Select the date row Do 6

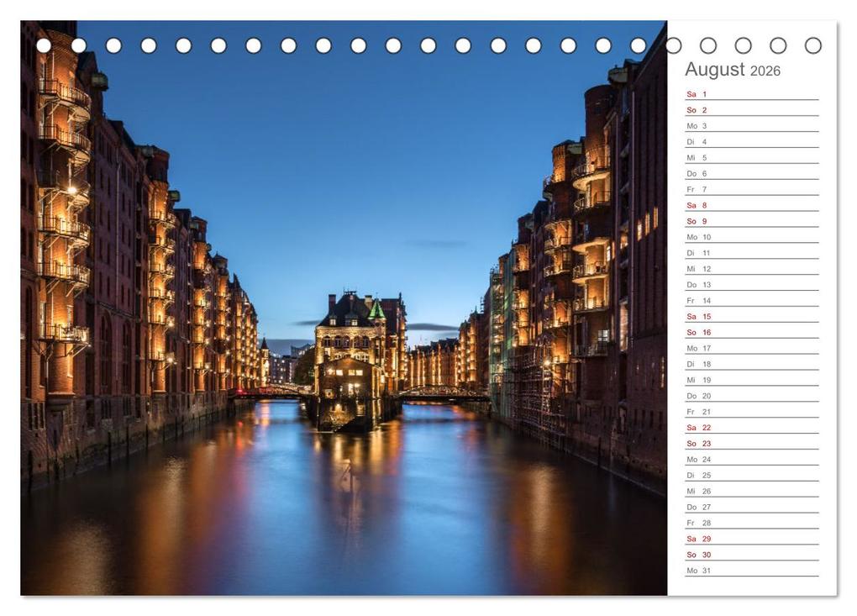tap(752, 173)
